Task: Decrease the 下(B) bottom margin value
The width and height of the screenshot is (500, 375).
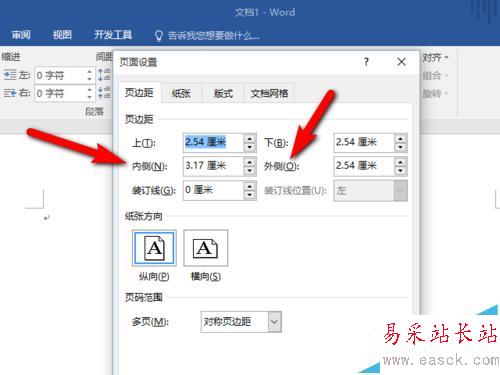Action: (x=401, y=147)
